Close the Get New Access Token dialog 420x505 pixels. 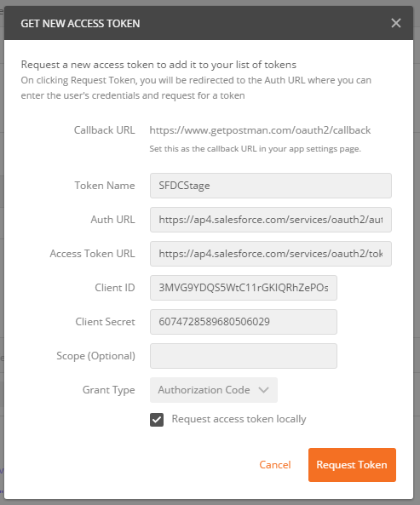396,23
